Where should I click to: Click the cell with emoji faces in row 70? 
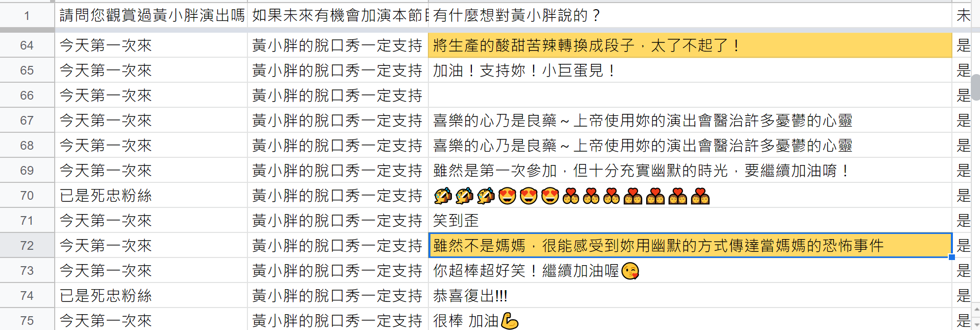point(690,196)
